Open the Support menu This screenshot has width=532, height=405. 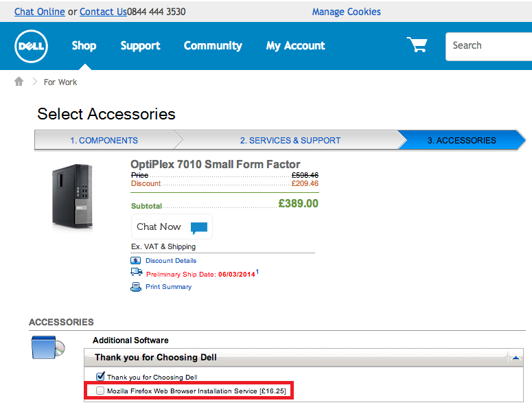(140, 46)
